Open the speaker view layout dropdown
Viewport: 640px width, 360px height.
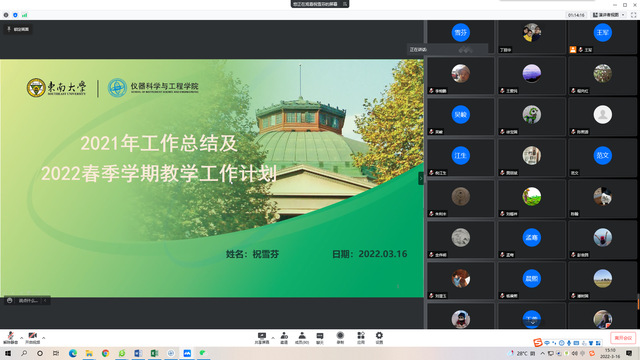pos(609,15)
